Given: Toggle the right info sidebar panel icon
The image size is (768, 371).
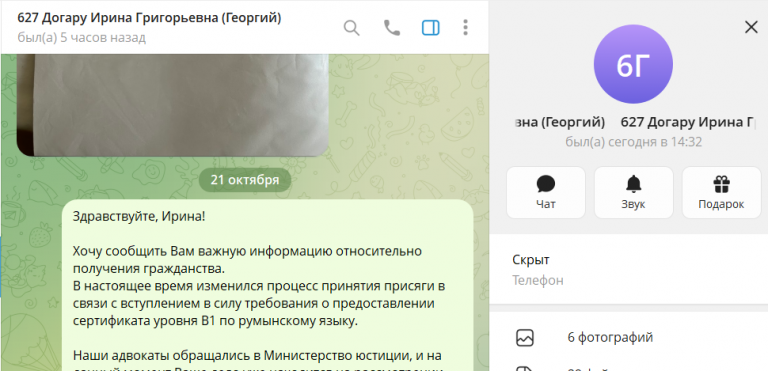Looking at the screenshot, I should (x=431, y=28).
